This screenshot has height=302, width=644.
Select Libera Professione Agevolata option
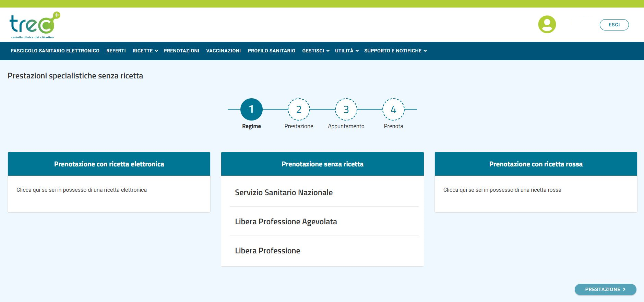click(286, 222)
